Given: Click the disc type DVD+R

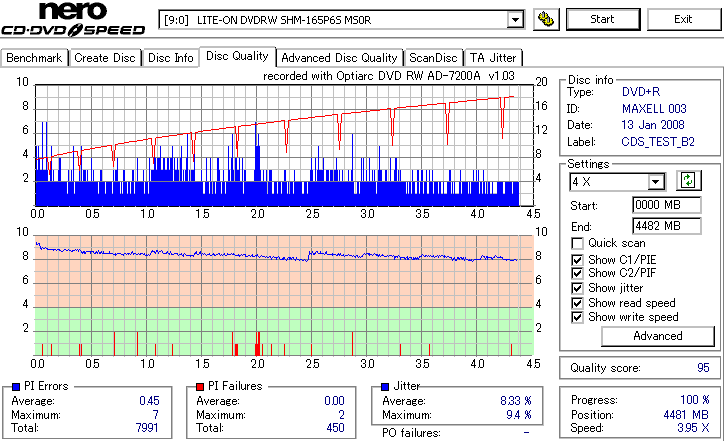Looking at the screenshot, I should click(641, 92).
